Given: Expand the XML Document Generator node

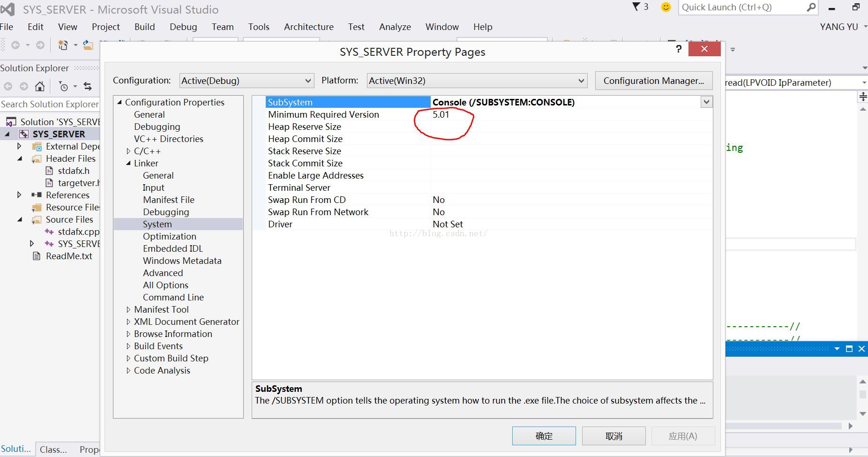Looking at the screenshot, I should (128, 322).
